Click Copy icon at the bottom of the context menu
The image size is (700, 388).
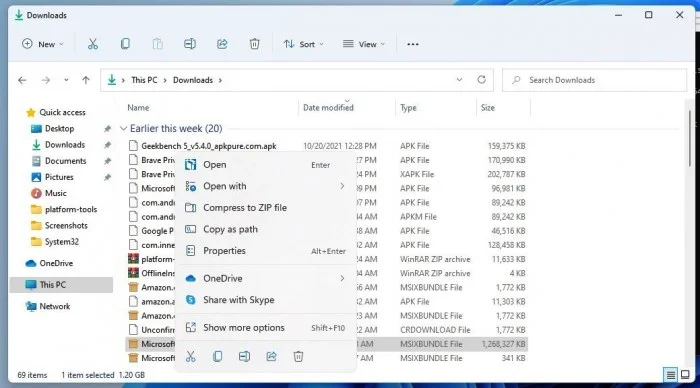pos(217,356)
